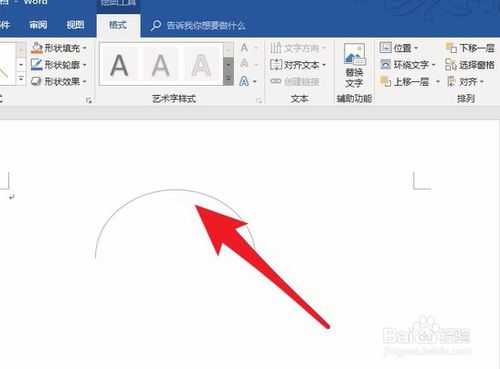Open the Wrap Text (环绕文字) menu
Image resolution: width=500 pixels, height=369 pixels.
click(408, 65)
